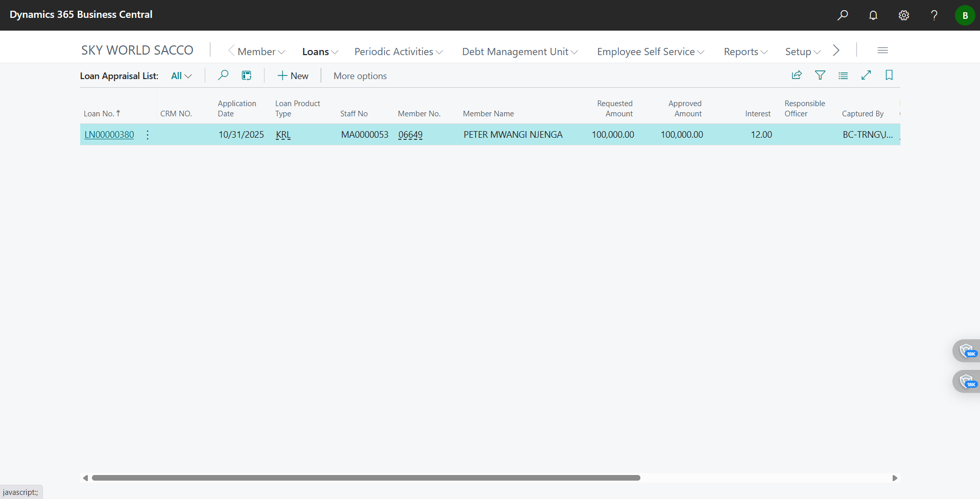980x499 pixels.
Task: Toggle focus mode with the expand arrows
Action: coord(866,75)
